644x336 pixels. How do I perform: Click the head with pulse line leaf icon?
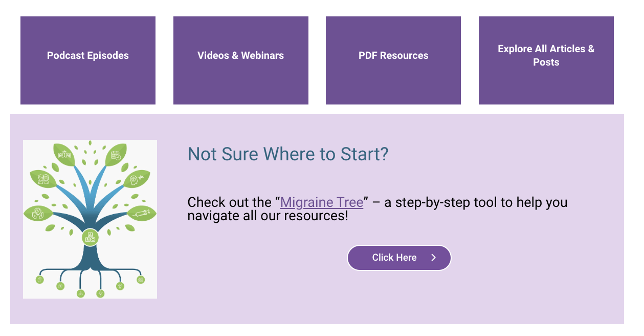pos(137,179)
